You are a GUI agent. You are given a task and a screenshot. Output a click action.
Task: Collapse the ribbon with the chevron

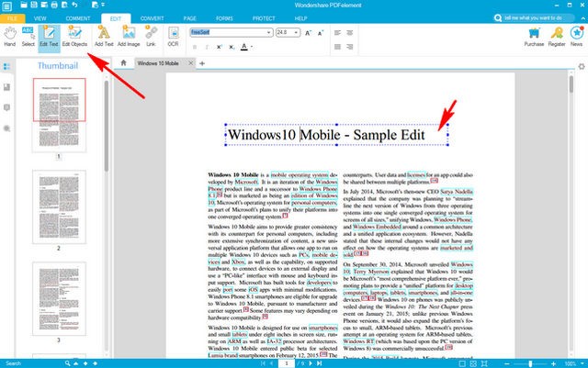pos(582,18)
